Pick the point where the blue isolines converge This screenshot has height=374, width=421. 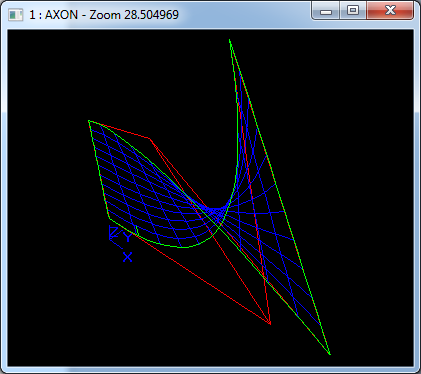[x=214, y=211]
